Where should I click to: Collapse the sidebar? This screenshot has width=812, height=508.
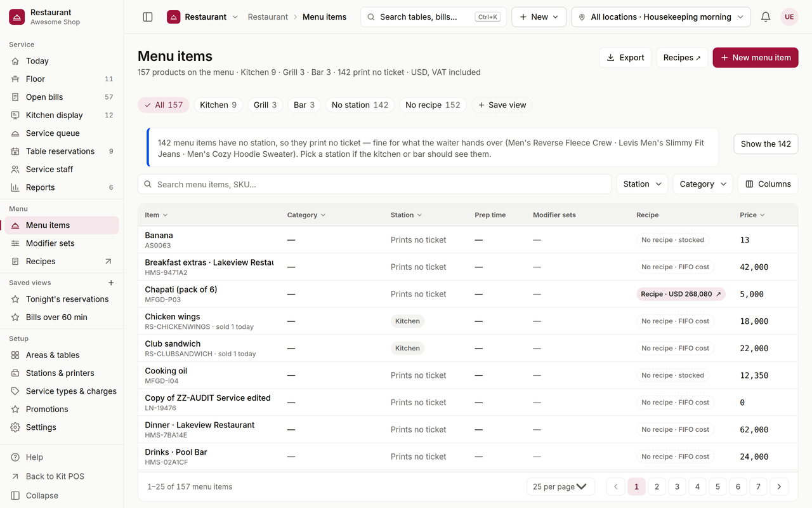(62, 496)
